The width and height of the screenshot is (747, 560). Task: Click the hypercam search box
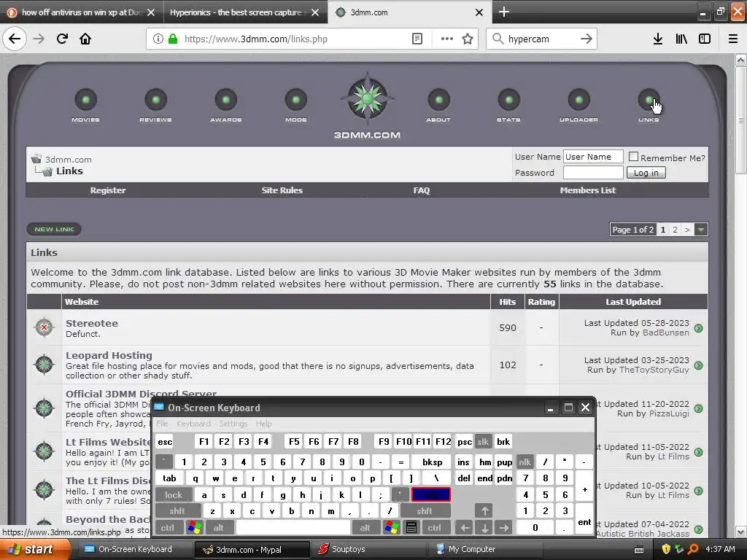(541, 39)
